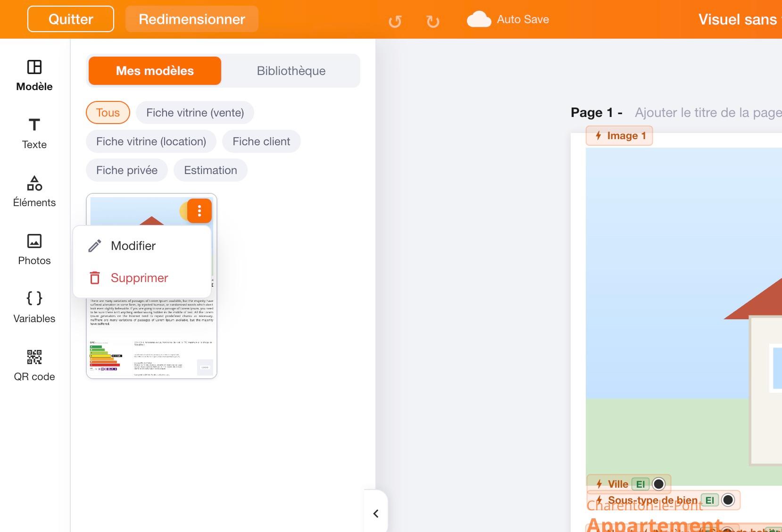This screenshot has width=782, height=532.
Task: Click the Redimensionner button
Action: pyautogui.click(x=192, y=19)
